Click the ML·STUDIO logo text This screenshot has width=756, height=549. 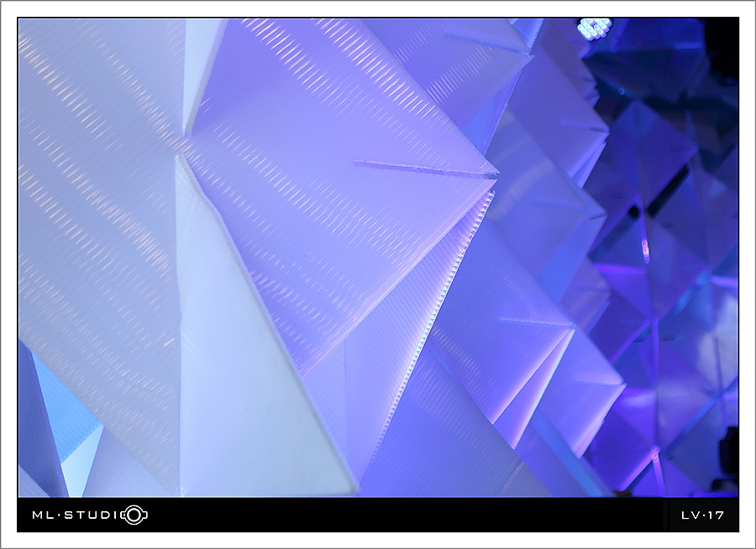pos(90,515)
